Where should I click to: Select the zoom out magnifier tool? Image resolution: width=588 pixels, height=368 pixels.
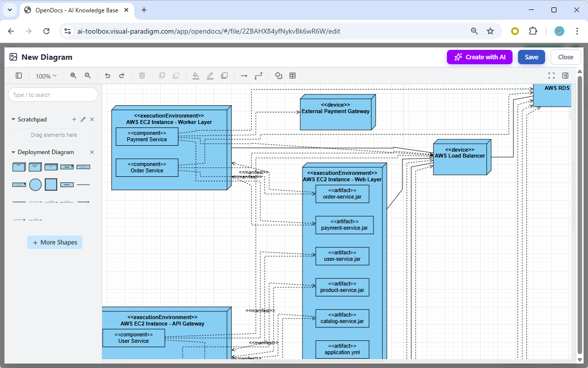click(88, 76)
